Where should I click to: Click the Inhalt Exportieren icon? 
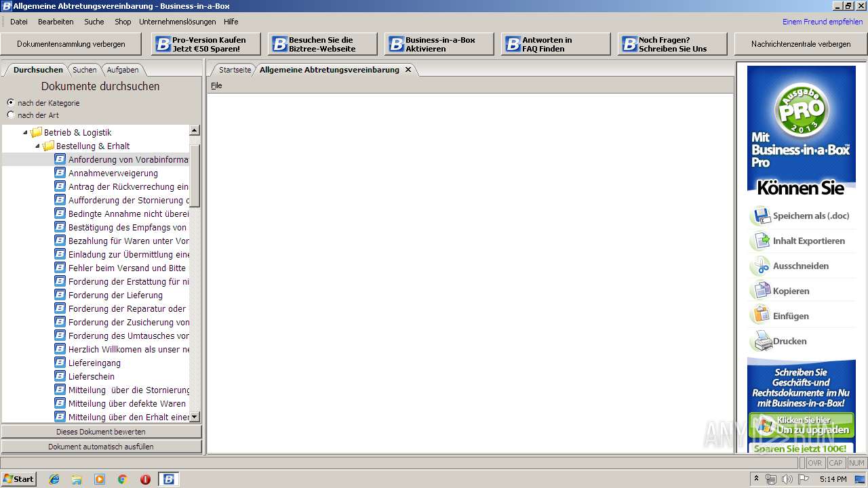pos(761,241)
